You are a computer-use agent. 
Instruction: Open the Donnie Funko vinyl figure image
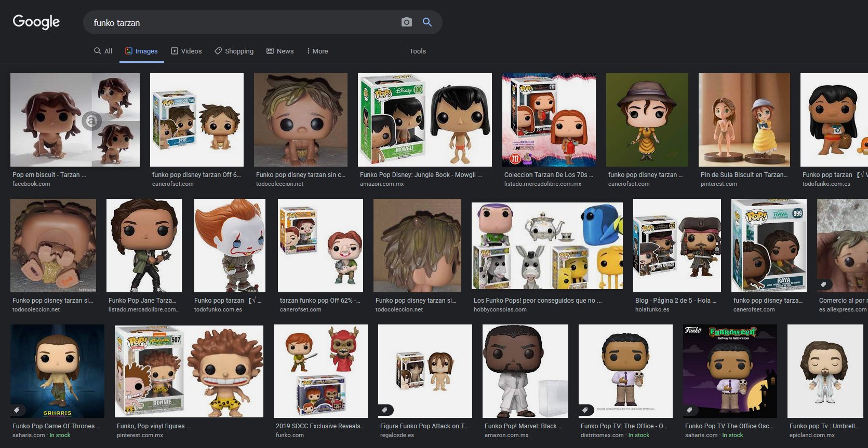pos(189,371)
